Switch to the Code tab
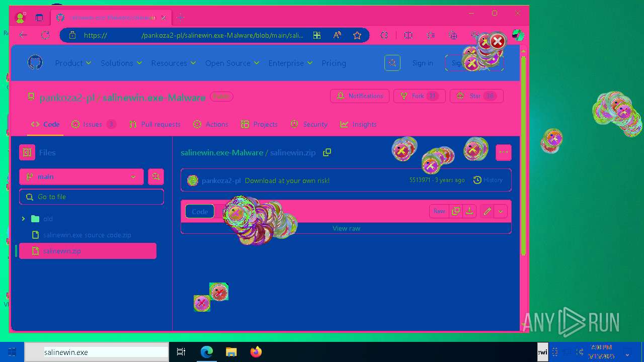644x362 pixels. coord(45,124)
